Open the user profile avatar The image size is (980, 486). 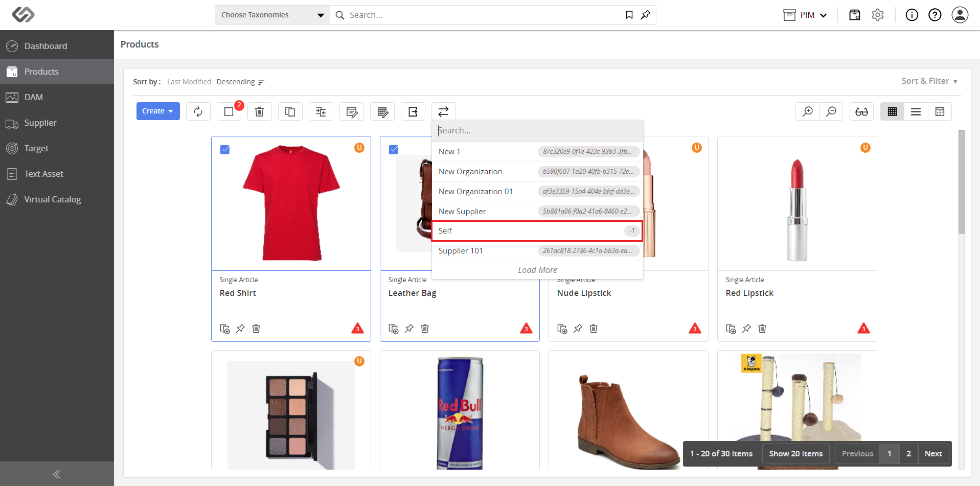[960, 15]
